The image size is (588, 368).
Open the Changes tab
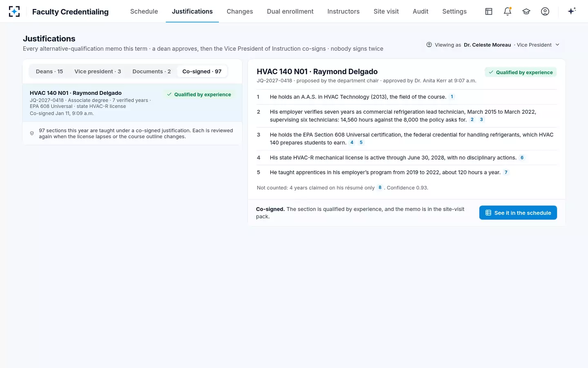[240, 11]
